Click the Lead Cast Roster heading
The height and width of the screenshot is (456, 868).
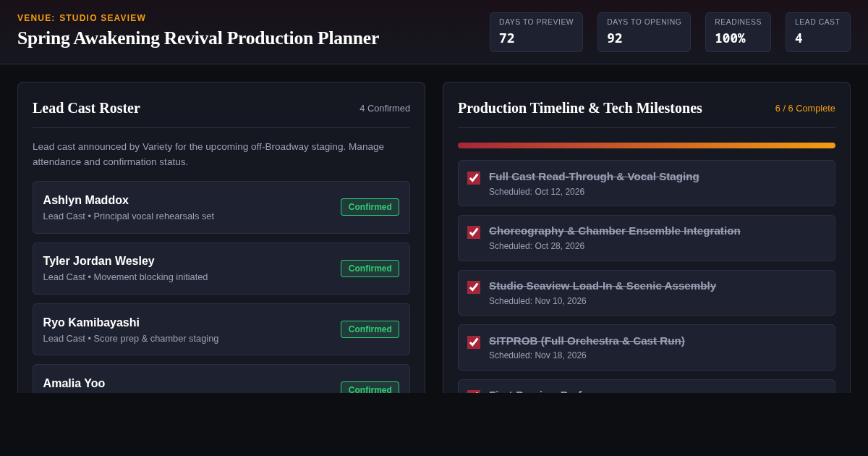pyautogui.click(x=86, y=108)
